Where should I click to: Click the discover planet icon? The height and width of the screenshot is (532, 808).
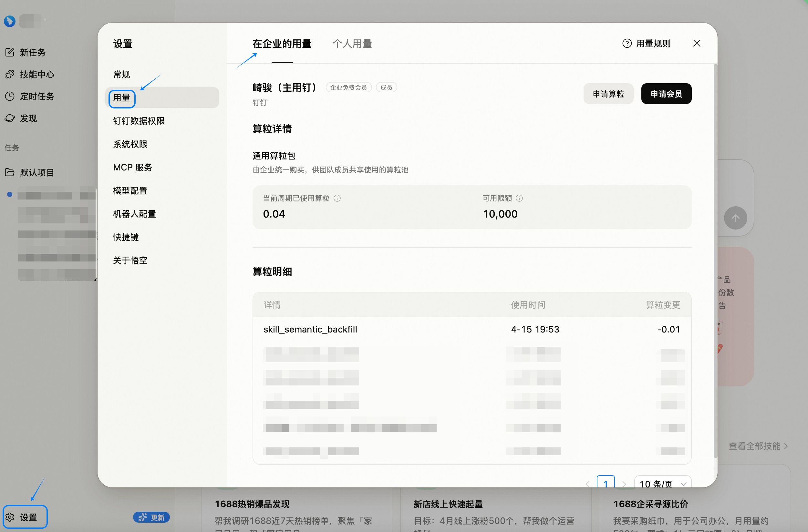coord(9,118)
